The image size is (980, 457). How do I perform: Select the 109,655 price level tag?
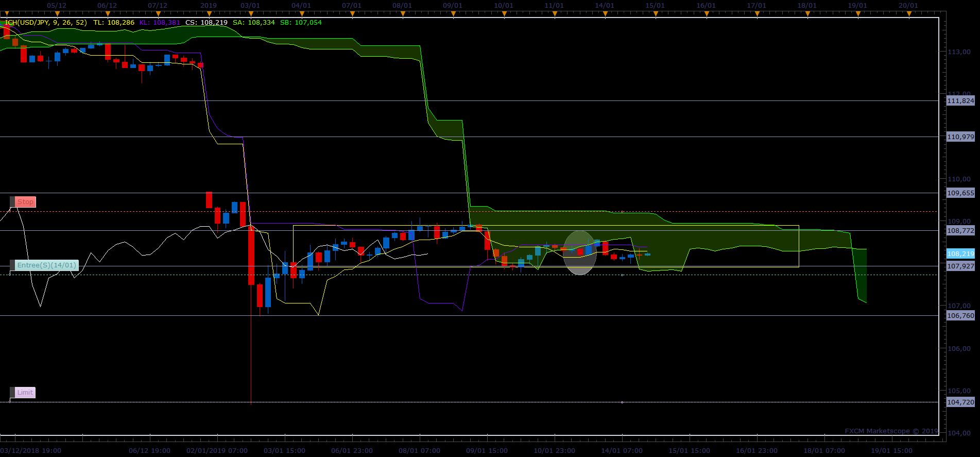click(960, 193)
